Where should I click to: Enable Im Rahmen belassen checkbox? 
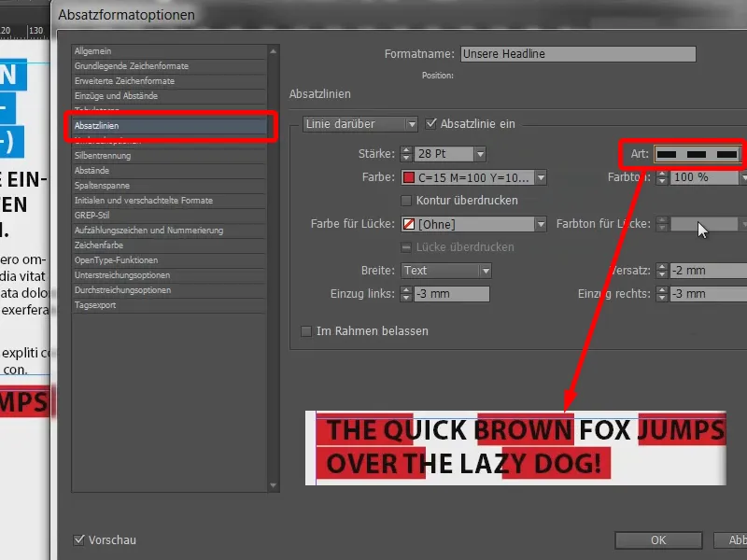click(x=306, y=331)
